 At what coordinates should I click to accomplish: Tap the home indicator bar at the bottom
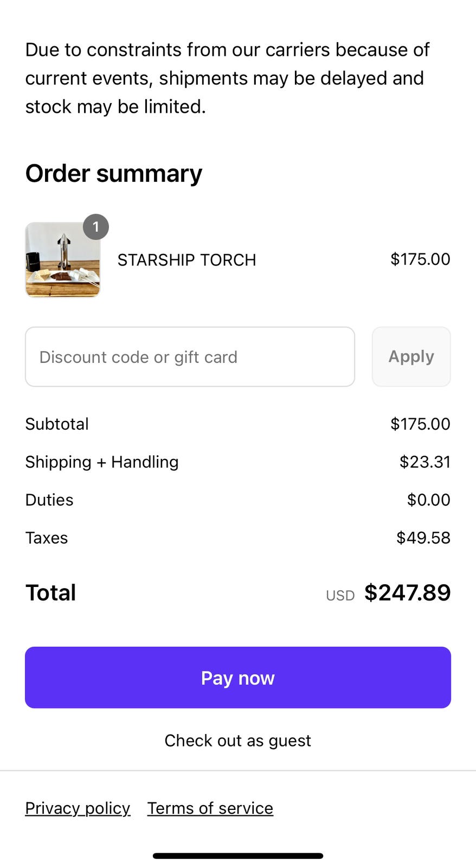(238, 856)
